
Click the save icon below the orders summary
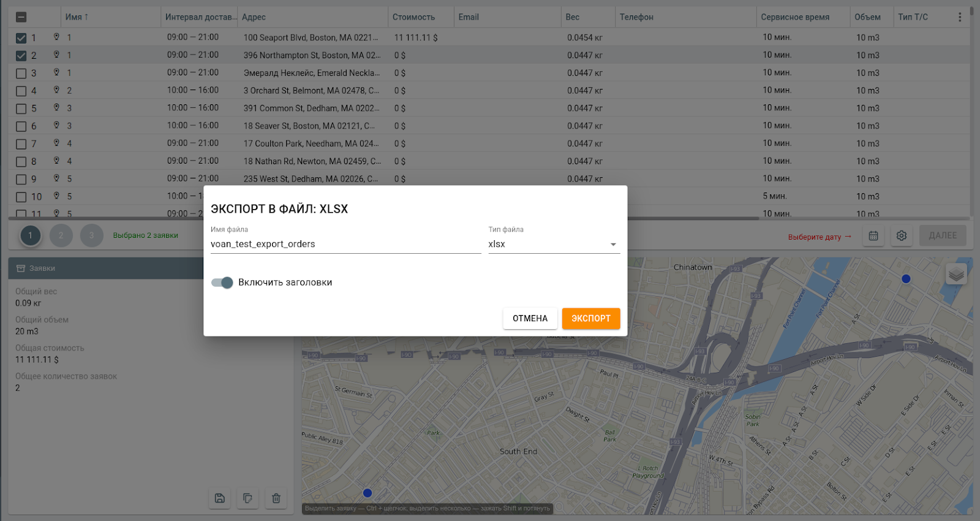[219, 498]
